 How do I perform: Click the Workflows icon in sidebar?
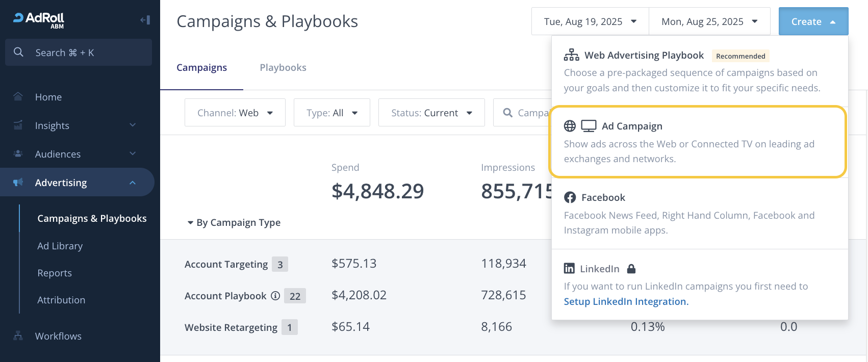click(18, 336)
